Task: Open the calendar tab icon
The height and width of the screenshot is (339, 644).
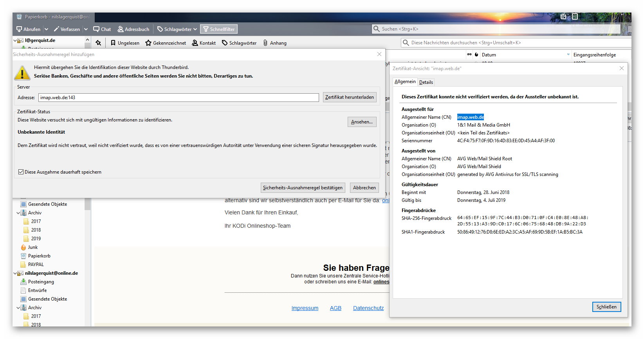Action: coord(563,16)
